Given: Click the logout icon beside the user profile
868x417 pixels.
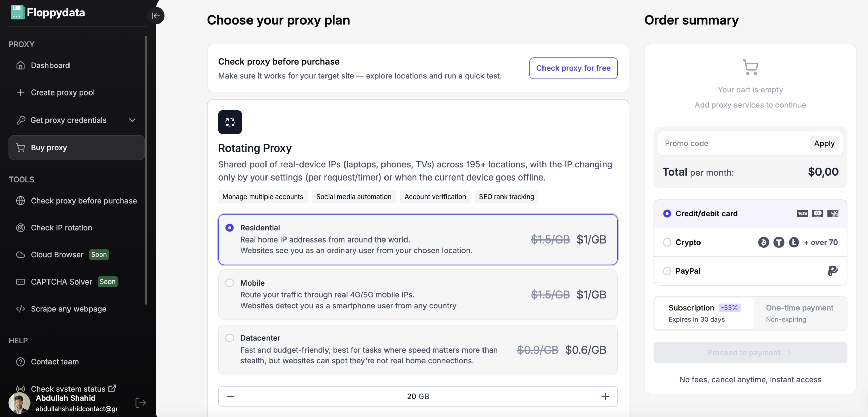Looking at the screenshot, I should click(140, 403).
